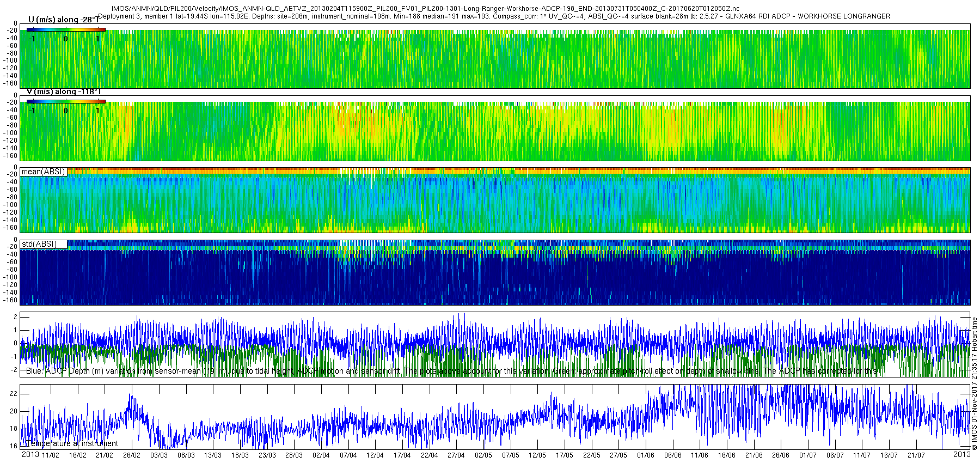Click the '21/07' date tick label

point(916,455)
